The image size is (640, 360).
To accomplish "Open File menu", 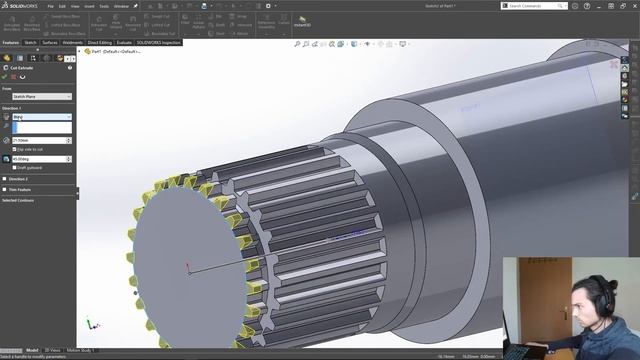I will click(x=50, y=6).
